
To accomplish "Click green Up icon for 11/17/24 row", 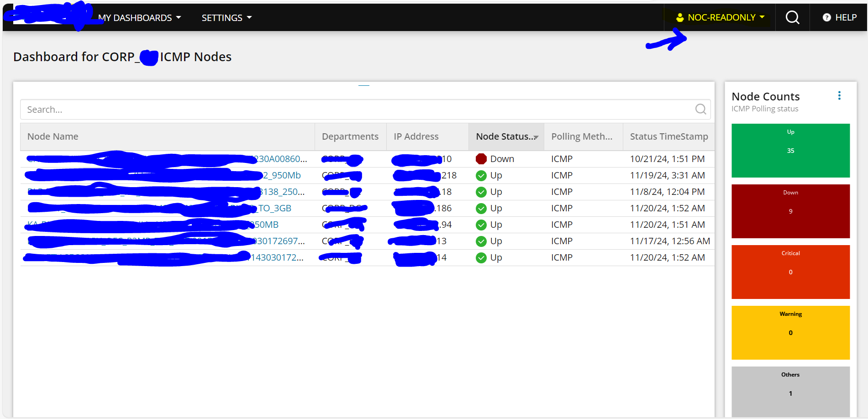I will pos(481,241).
